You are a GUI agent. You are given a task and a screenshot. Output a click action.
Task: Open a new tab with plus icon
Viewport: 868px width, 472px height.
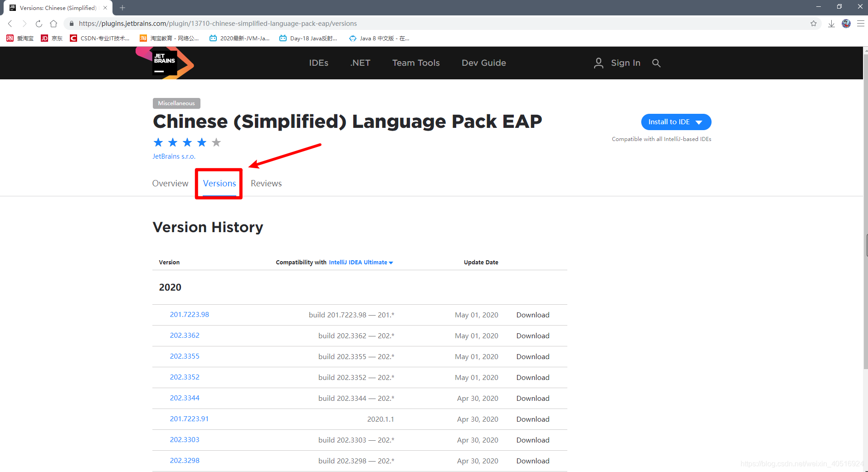tap(122, 8)
